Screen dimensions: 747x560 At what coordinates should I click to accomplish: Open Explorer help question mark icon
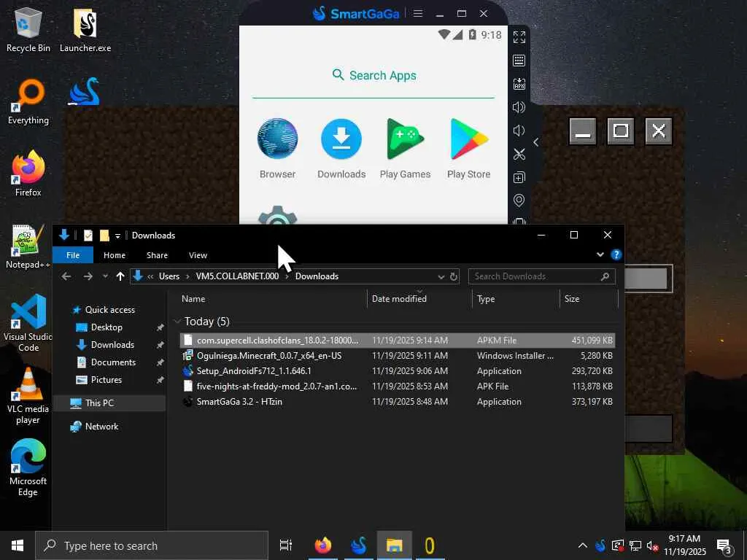click(x=616, y=254)
